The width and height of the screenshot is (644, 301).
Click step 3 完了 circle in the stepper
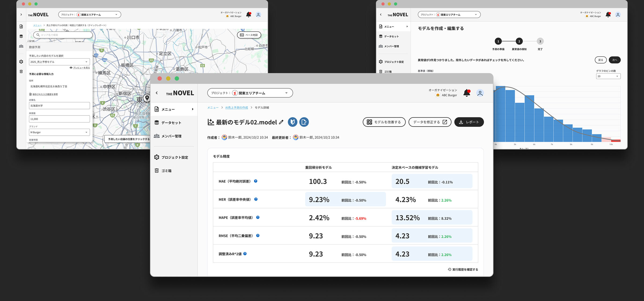540,41
